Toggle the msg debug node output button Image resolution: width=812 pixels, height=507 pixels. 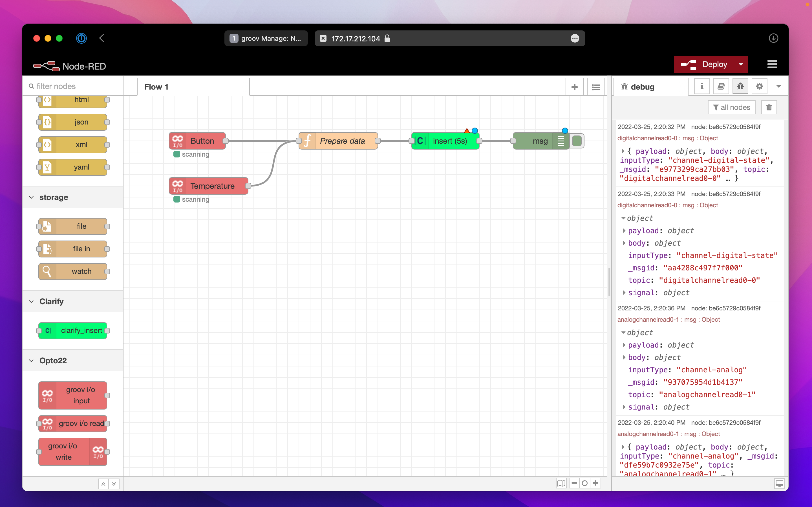coord(577,141)
